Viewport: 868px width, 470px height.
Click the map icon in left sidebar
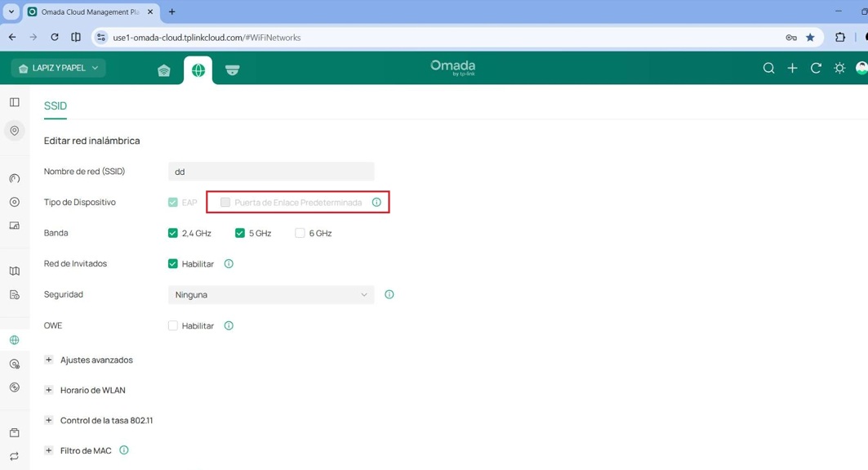tap(15, 271)
